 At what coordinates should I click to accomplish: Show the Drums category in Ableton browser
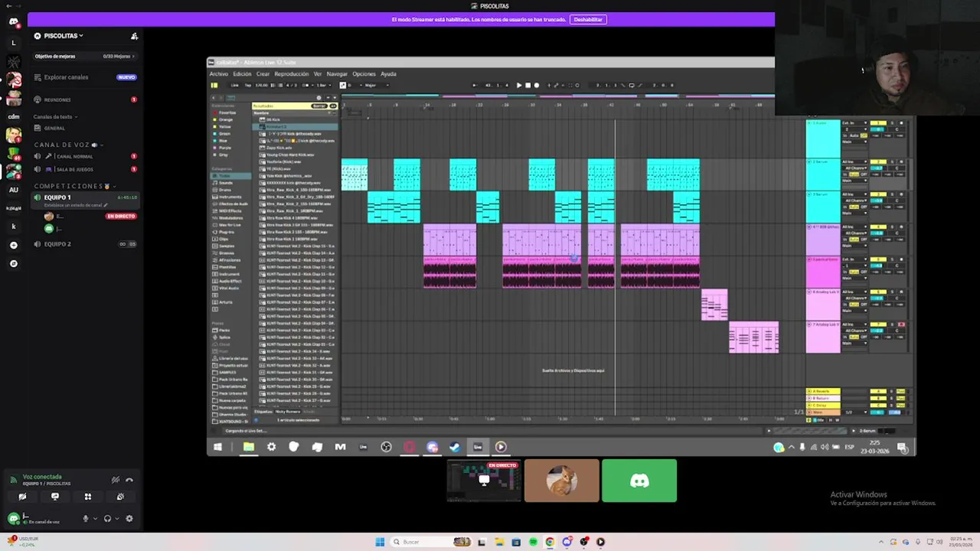click(225, 190)
